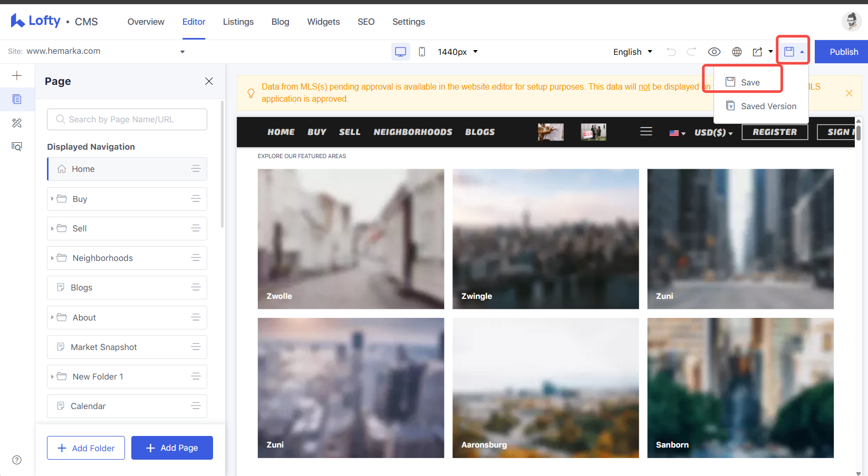Click the Add Page button
Image resolution: width=868 pixels, height=476 pixels.
(172, 448)
